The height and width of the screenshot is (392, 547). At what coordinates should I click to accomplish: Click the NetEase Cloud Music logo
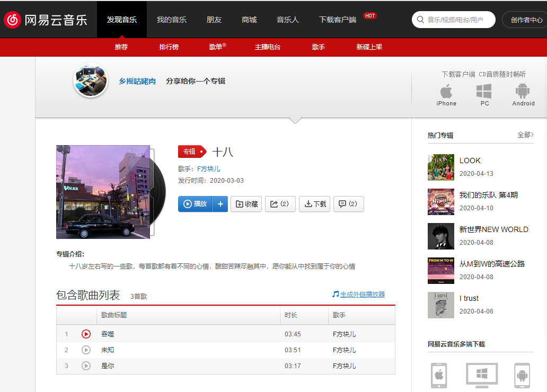click(46, 20)
